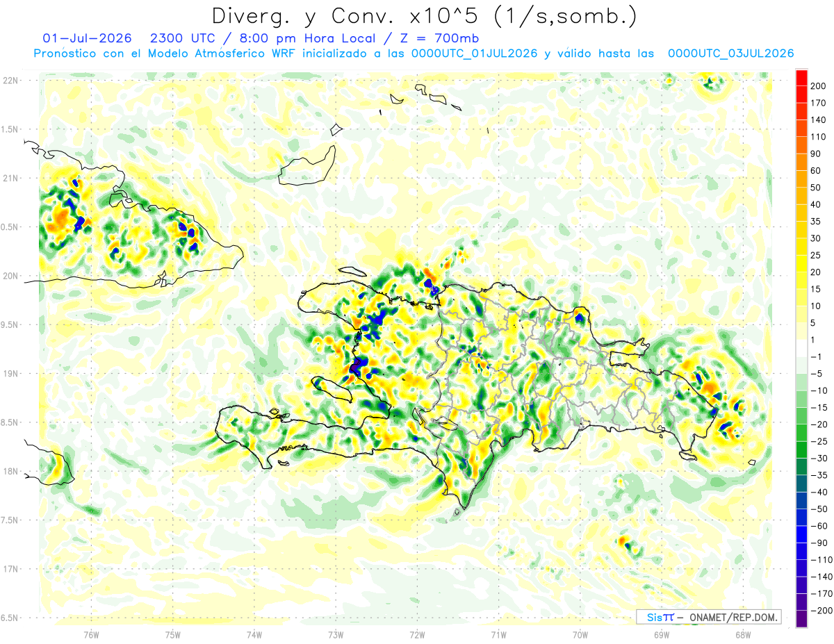Click the '73W' longitude label
This screenshot has width=834, height=644.
(336, 635)
